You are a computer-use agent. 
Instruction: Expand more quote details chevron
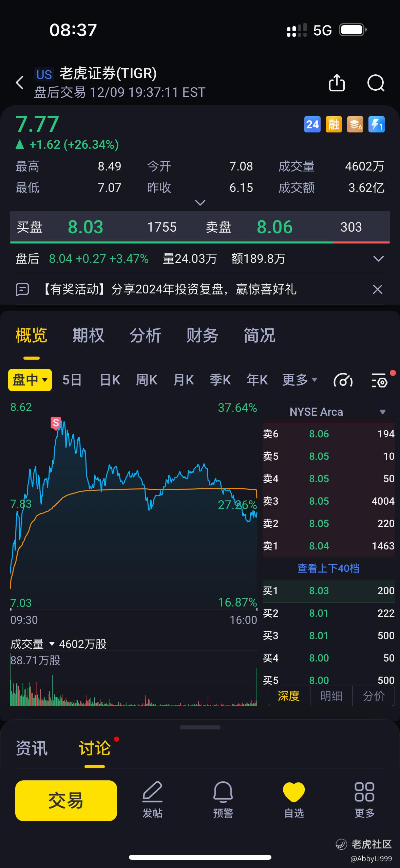pos(200,203)
